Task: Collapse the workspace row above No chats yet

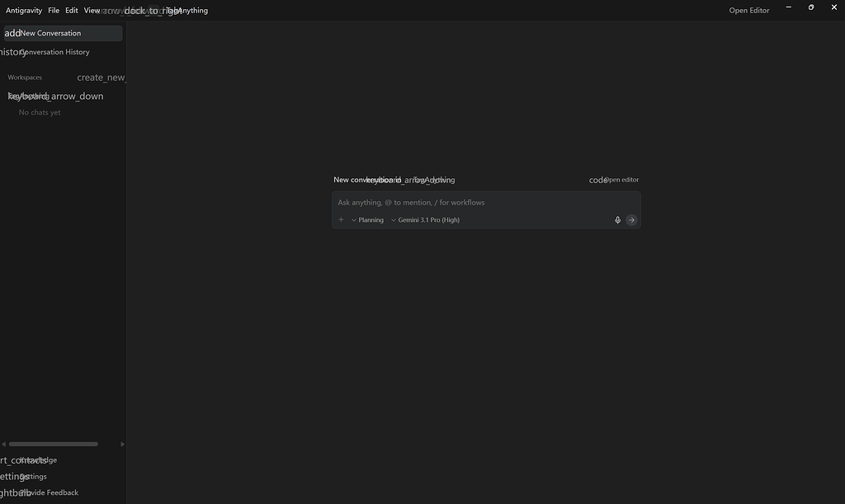Action: (55, 96)
